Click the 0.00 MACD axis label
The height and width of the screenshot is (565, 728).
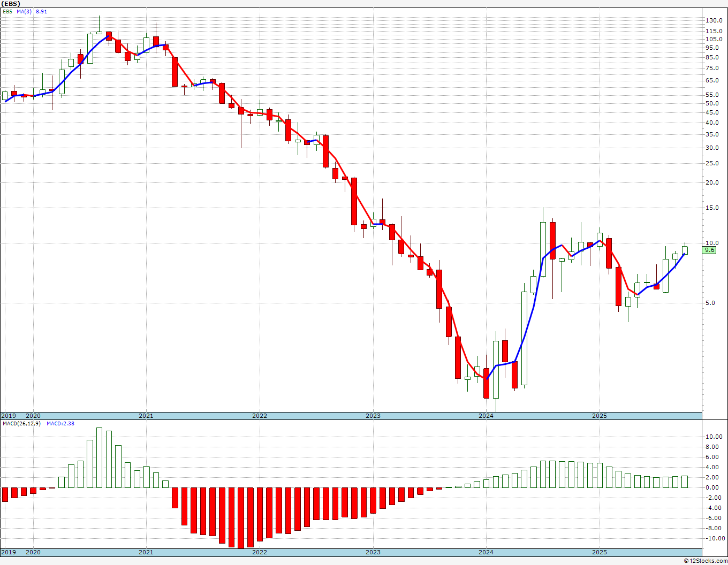(712, 487)
